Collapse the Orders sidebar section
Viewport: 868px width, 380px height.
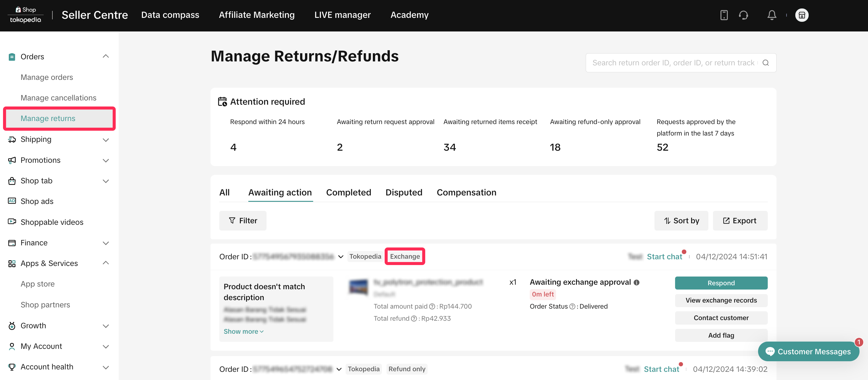point(105,56)
